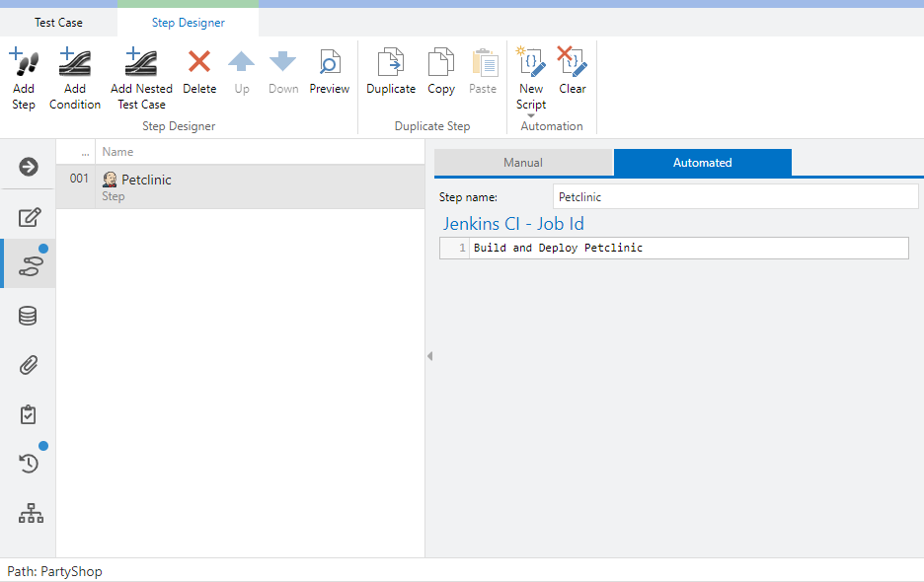Switch to the Manual tab
This screenshot has width=924, height=582.
(523, 163)
